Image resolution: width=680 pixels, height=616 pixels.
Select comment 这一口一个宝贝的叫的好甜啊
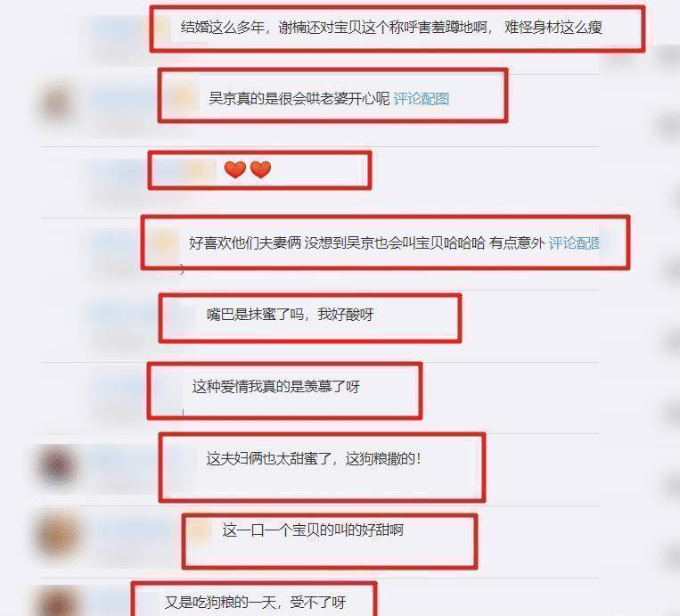[313, 530]
